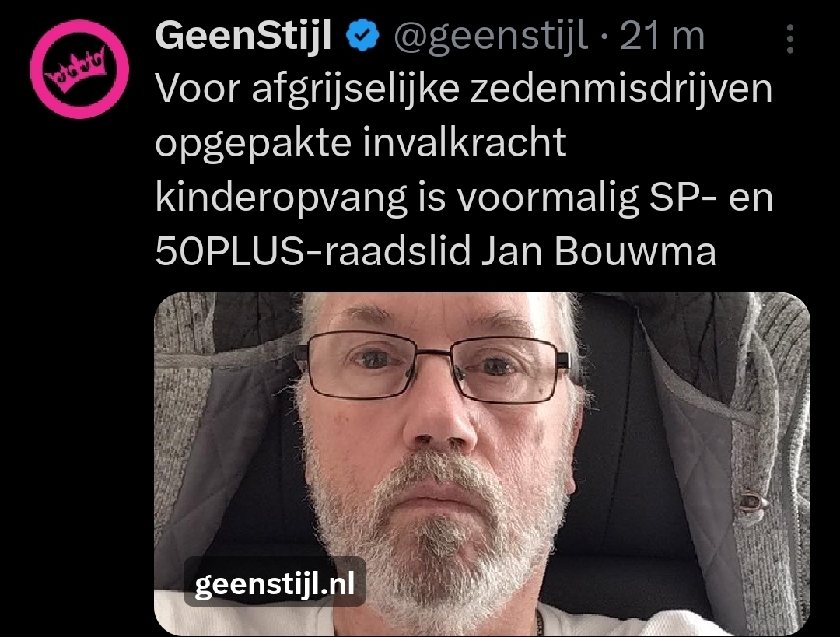Open the GeenStijl display name profile link
840x637 pixels.
(243, 35)
